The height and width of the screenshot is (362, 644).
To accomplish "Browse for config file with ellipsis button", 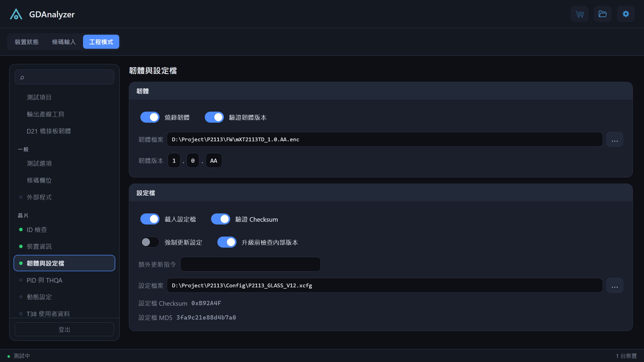I will [x=615, y=285].
